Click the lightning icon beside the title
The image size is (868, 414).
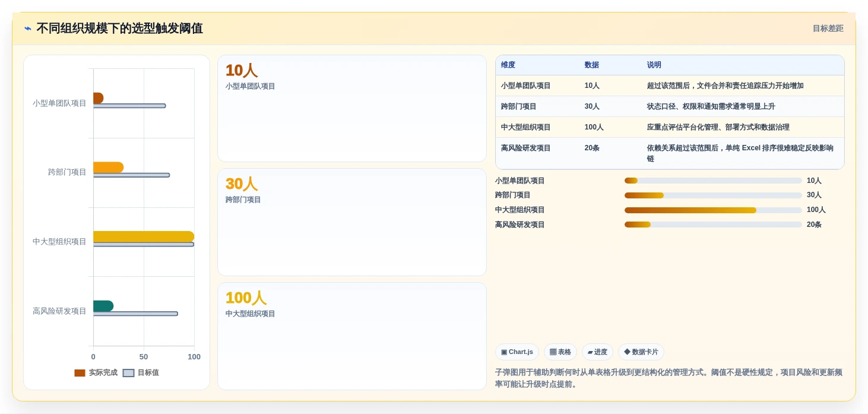click(x=28, y=29)
